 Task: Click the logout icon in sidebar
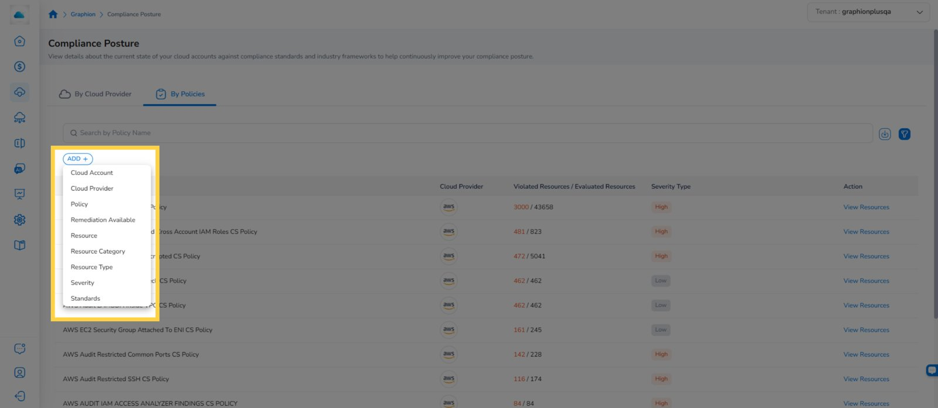[x=19, y=396]
